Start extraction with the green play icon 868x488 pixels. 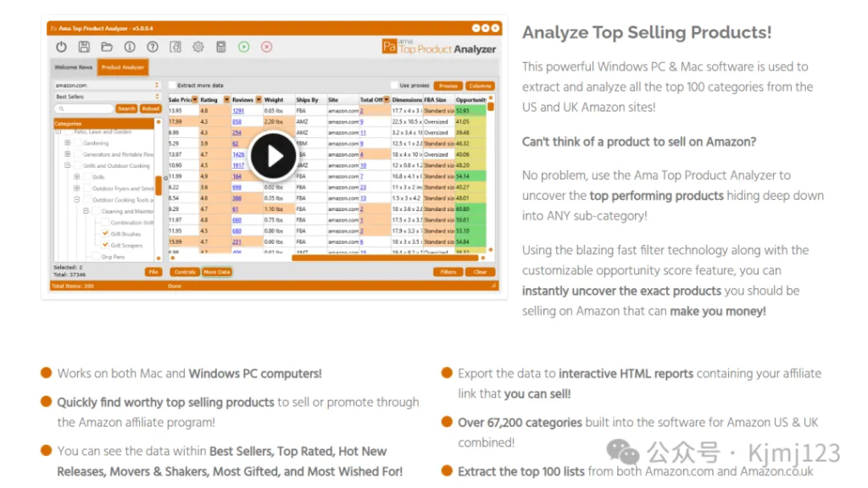(243, 47)
